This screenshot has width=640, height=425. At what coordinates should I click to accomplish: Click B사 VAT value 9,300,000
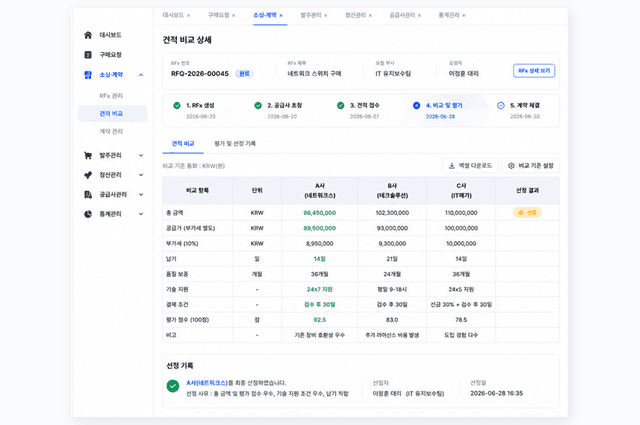click(x=392, y=243)
